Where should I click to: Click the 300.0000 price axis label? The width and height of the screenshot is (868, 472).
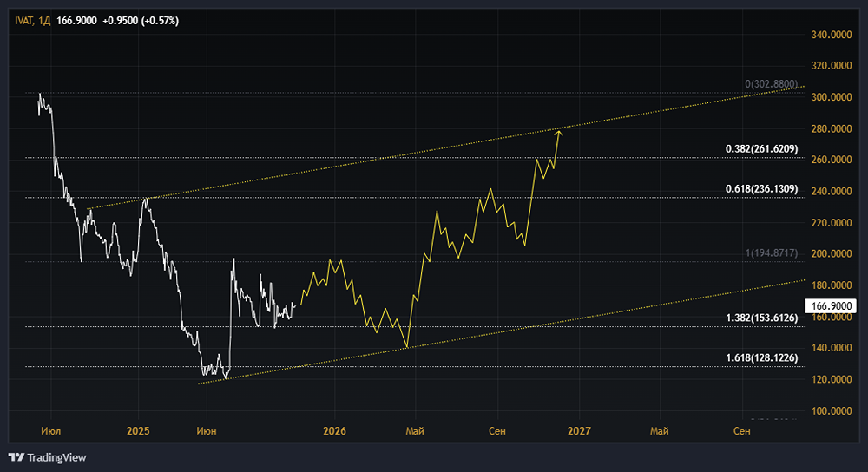click(x=831, y=97)
